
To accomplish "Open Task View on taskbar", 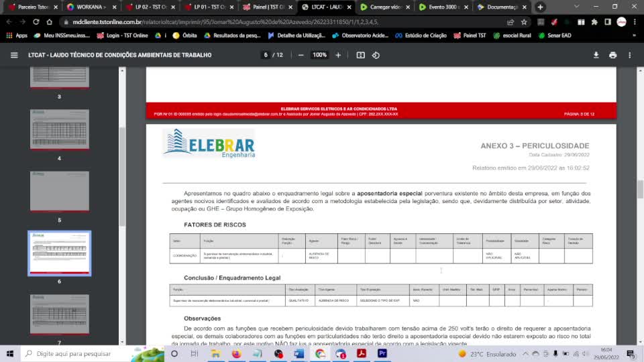I will (195, 353).
